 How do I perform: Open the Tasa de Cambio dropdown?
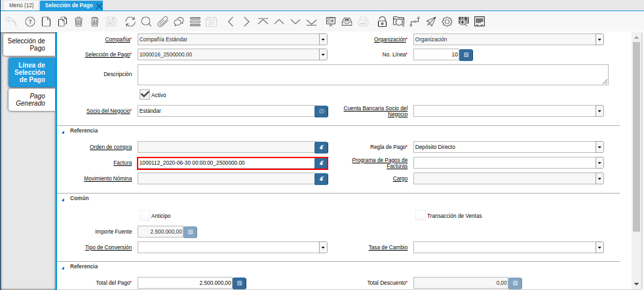tap(599, 247)
